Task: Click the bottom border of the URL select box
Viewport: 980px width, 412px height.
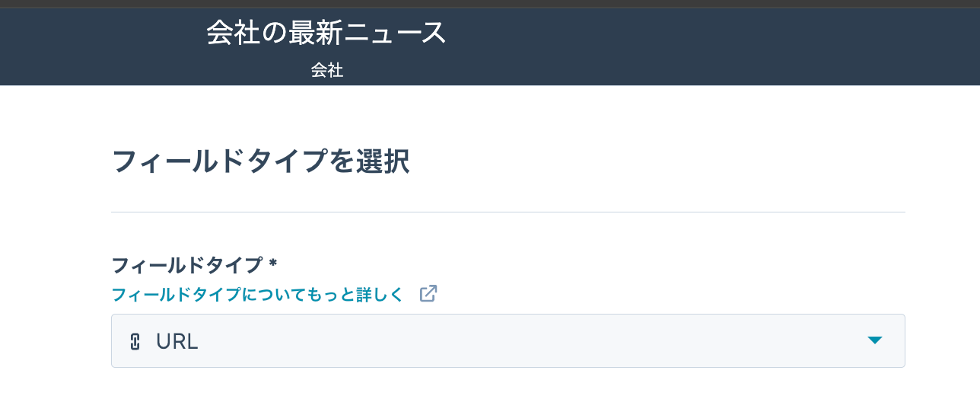Action: [508, 367]
